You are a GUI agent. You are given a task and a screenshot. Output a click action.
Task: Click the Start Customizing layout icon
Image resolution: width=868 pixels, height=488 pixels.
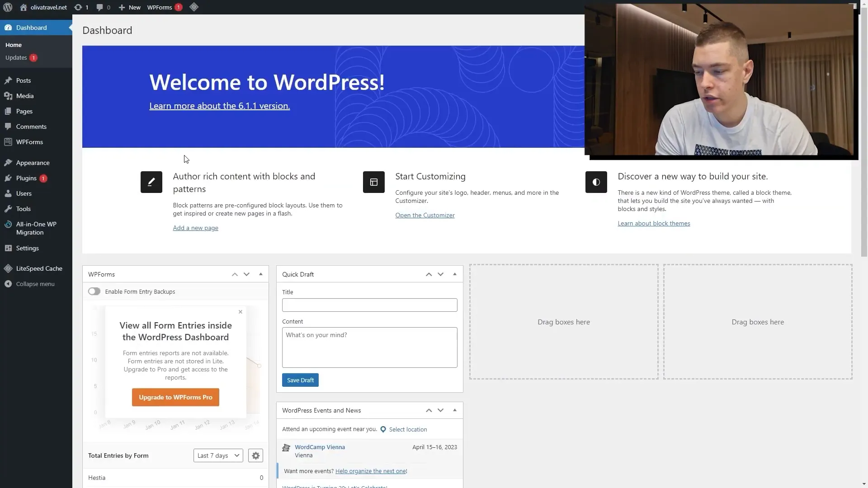374,182
